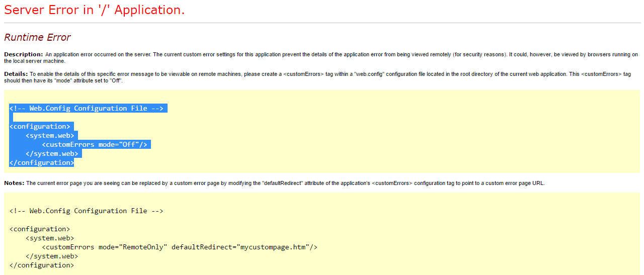Click the closing </configuration> tag in second block
The height and width of the screenshot is (275, 644).
[x=42, y=265]
